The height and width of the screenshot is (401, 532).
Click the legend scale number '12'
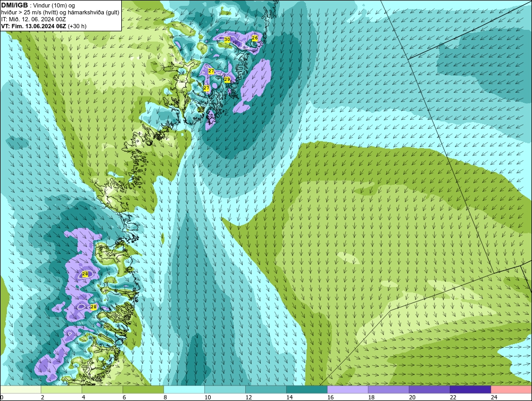click(248, 397)
